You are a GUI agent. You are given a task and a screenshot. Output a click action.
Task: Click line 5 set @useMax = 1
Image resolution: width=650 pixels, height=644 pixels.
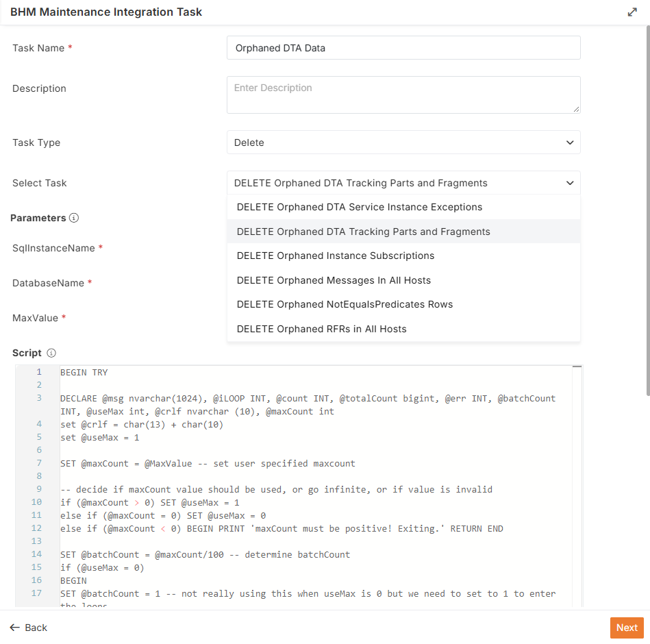coord(99,438)
